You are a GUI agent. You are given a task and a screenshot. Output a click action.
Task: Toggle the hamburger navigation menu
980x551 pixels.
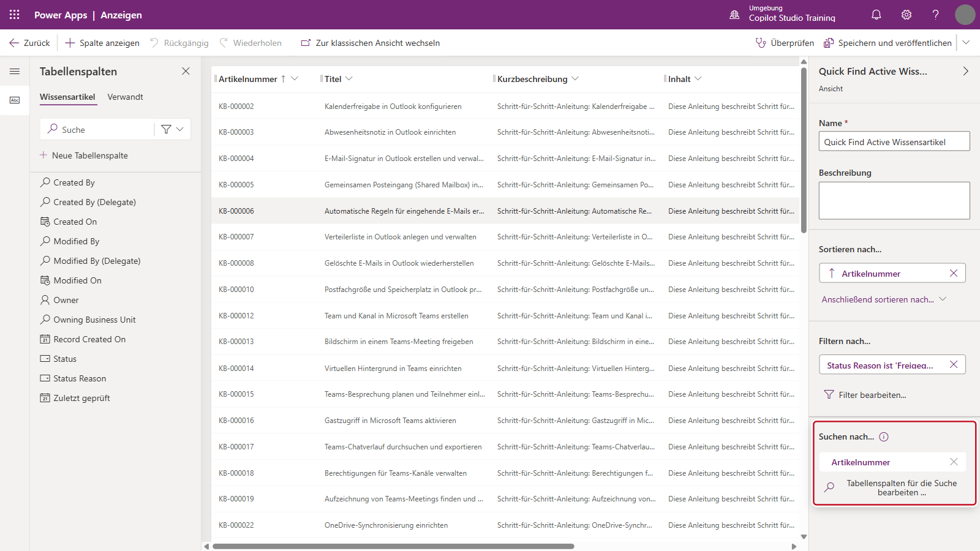pos(15,72)
